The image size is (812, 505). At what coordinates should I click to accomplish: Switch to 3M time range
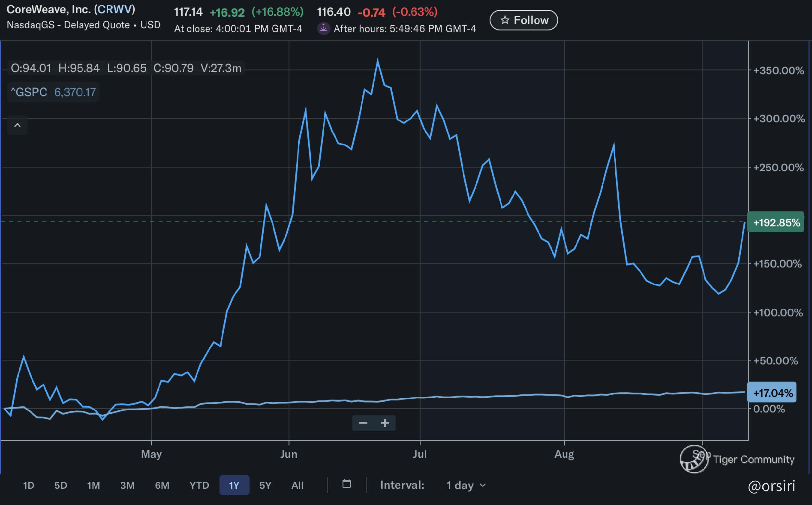tap(127, 485)
